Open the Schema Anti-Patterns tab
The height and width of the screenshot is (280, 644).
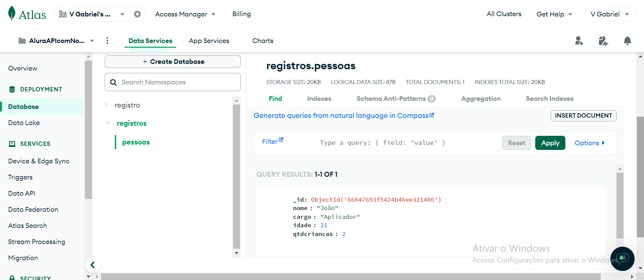396,98
